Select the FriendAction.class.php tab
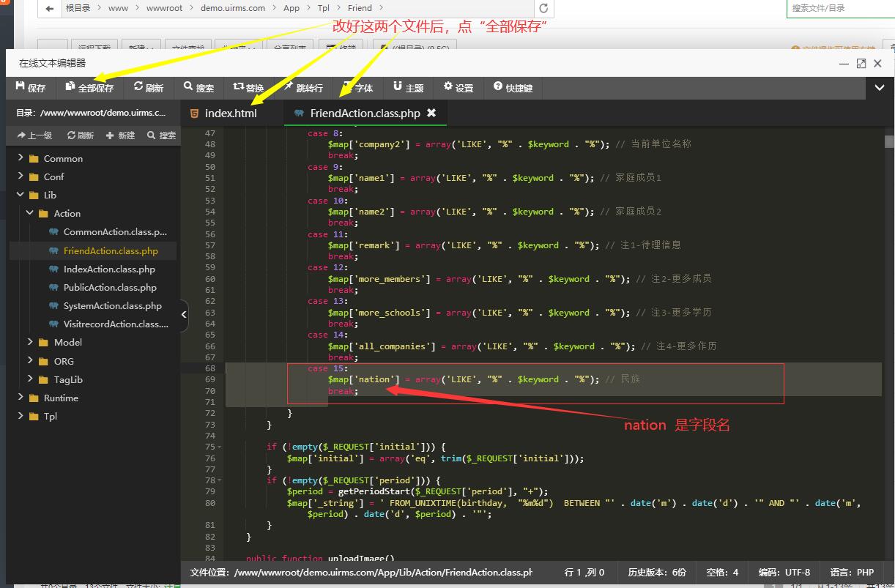This screenshot has height=588, width=895. pyautogui.click(x=365, y=113)
